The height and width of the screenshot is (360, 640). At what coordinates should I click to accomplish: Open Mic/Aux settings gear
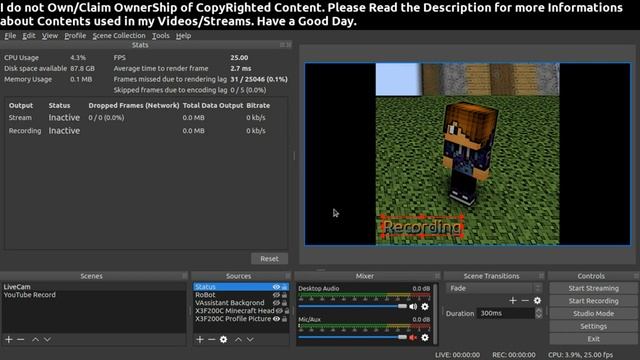[x=425, y=337]
